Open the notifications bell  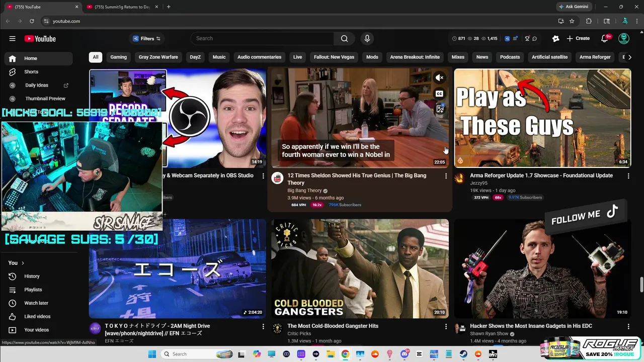605,39
